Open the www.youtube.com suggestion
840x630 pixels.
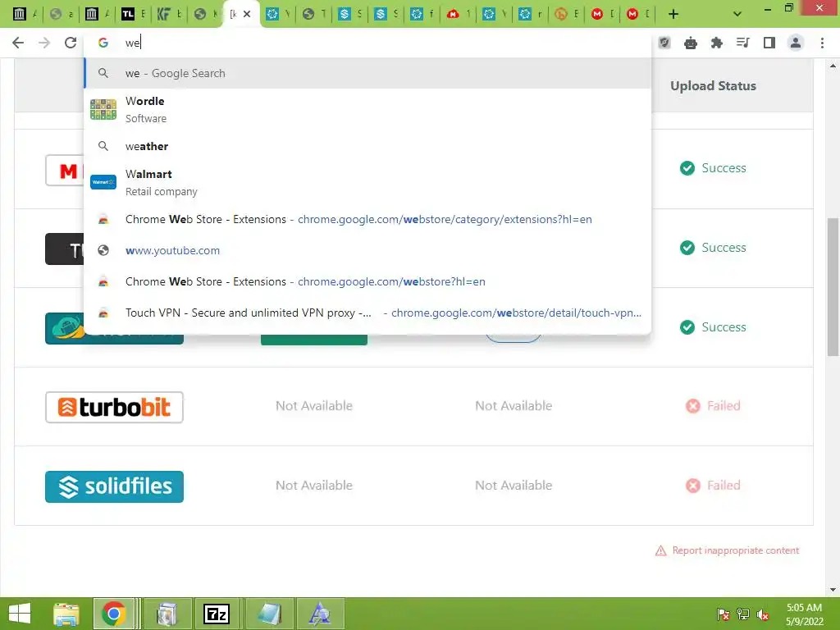[x=367, y=251]
